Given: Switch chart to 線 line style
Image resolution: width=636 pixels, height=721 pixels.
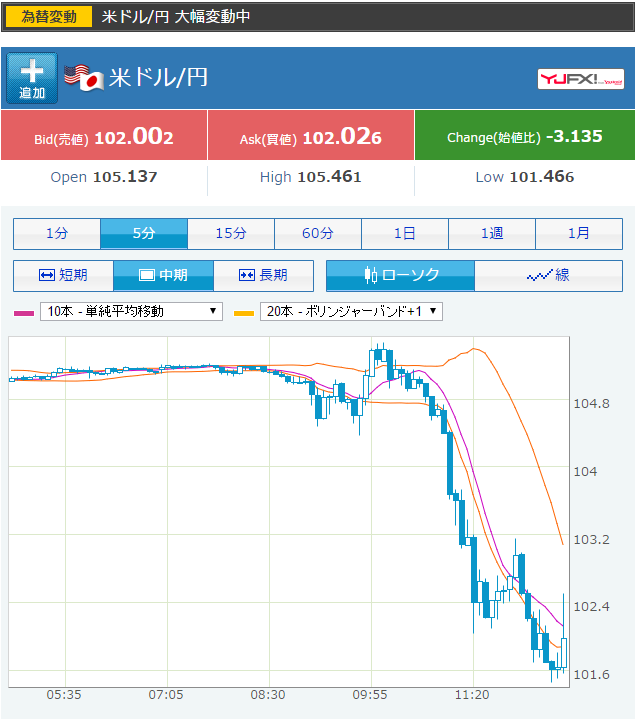Looking at the screenshot, I should click(x=548, y=275).
